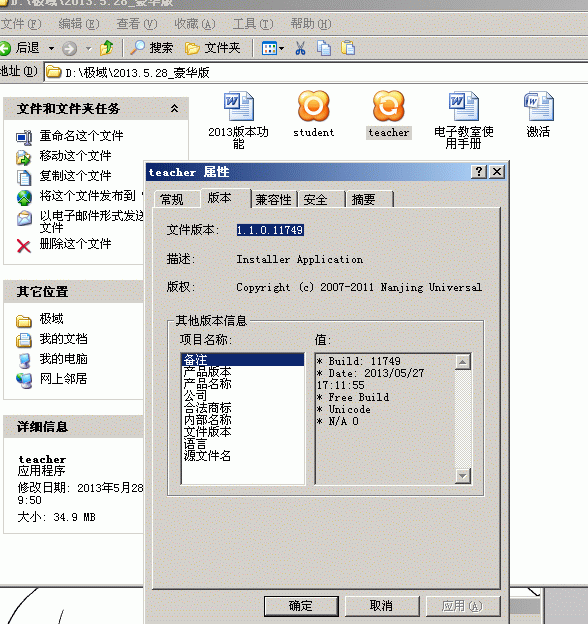Open the Back history dropdown arrow
This screenshot has height=624, width=588.
coord(51,49)
